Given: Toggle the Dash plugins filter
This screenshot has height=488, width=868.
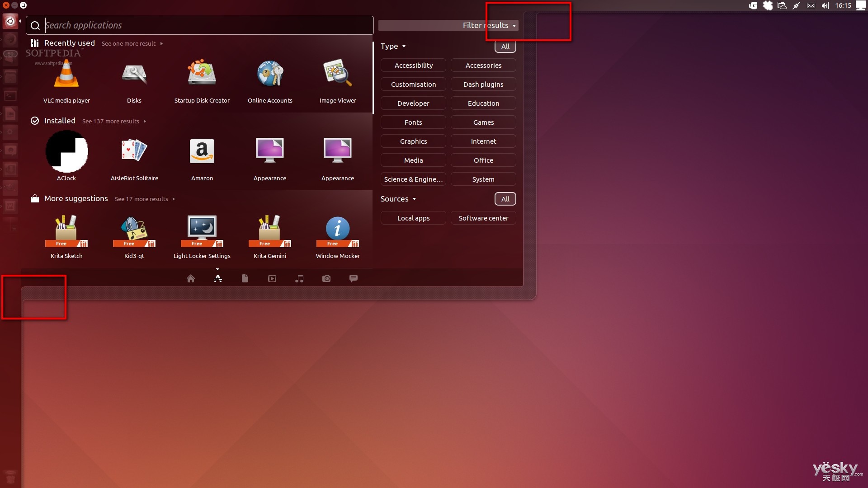Looking at the screenshot, I should point(483,84).
